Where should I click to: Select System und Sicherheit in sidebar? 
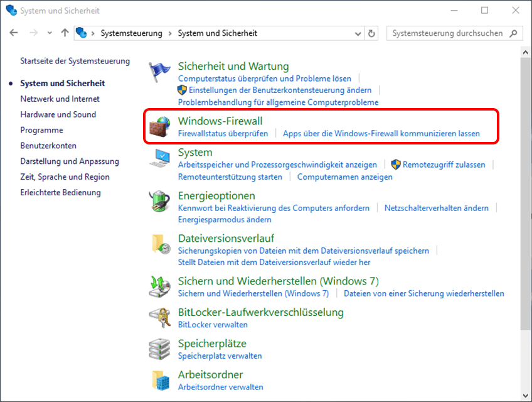63,84
